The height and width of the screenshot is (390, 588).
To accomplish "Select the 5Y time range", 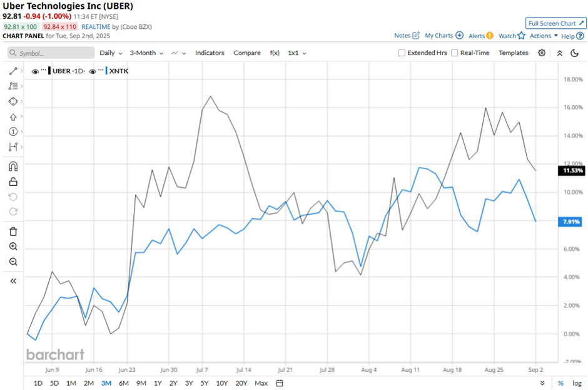I will (x=204, y=383).
